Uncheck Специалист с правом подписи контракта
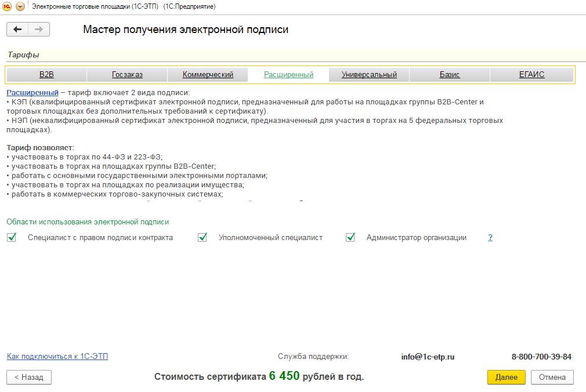This screenshot has height=392, width=586. point(12,237)
